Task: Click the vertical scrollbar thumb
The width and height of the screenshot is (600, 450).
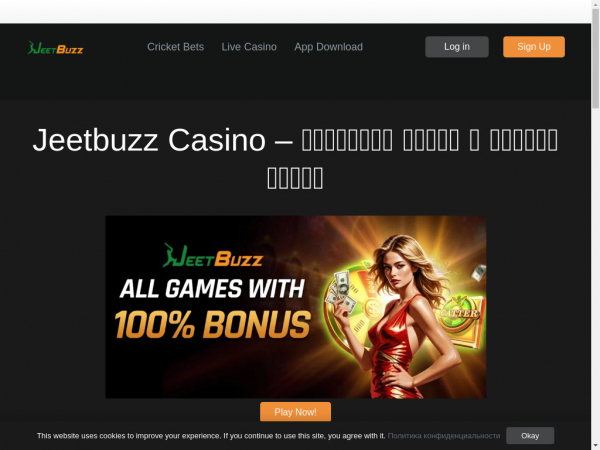Action: click(595, 57)
